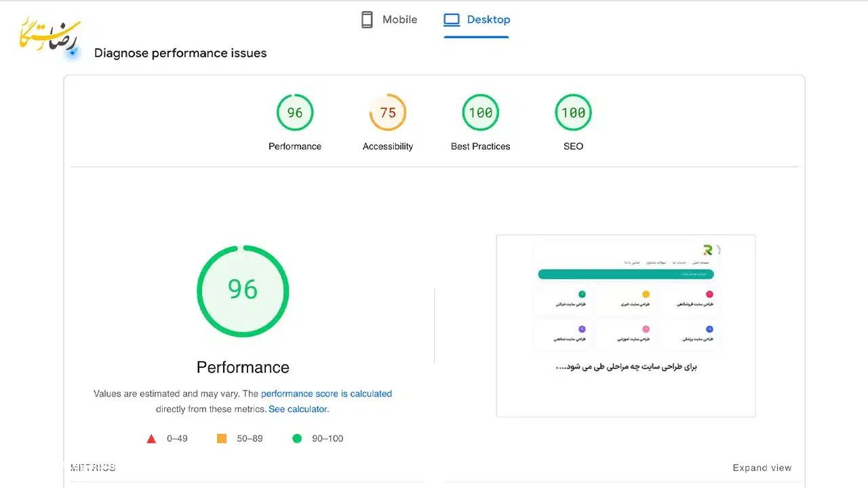Screen dimensions: 868x488
Task: Click the 'SEO' label
Action: tap(574, 146)
